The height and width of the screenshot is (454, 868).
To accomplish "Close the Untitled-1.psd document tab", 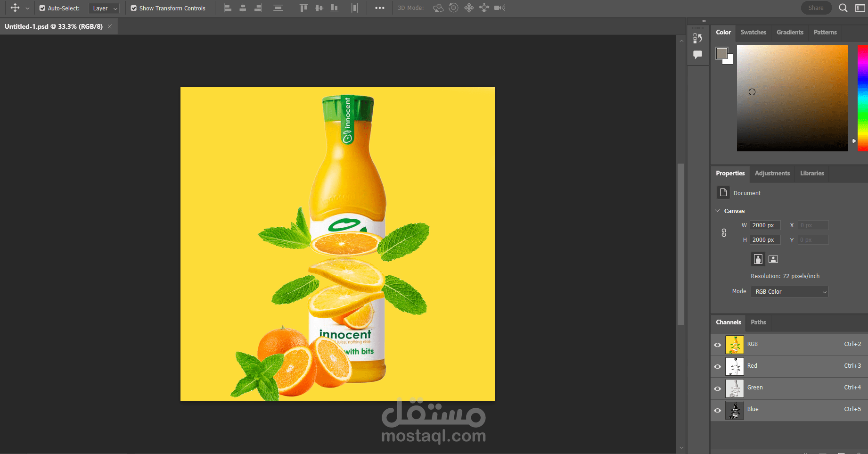I will tap(110, 26).
